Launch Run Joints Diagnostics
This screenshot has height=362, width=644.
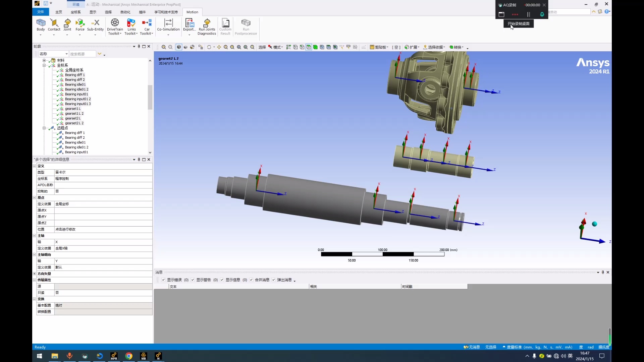(207, 27)
